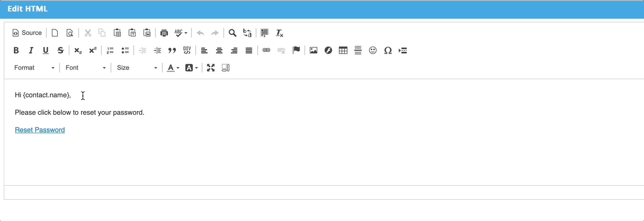The height and width of the screenshot is (221, 644).
Task: Click the Insert link chain icon
Action: point(266,50)
